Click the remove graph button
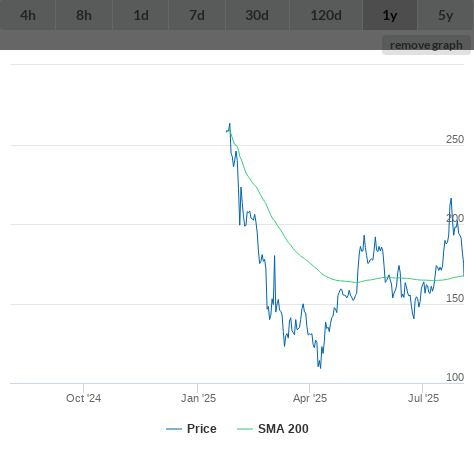The width and height of the screenshot is (474, 455). pyautogui.click(x=426, y=45)
